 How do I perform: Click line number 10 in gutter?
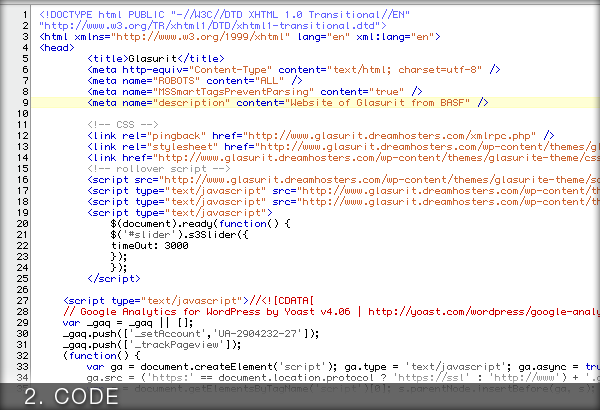[23, 114]
